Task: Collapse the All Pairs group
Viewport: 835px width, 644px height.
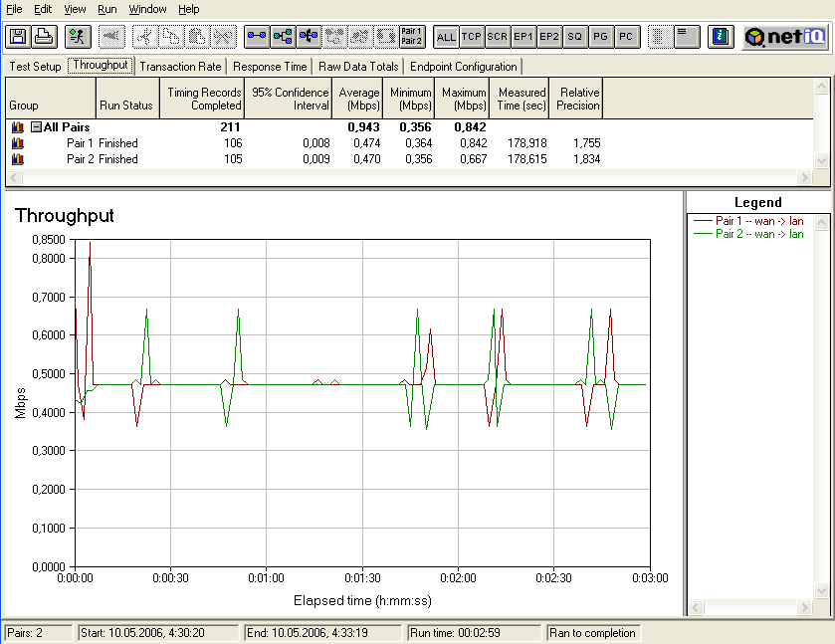Action: click(x=36, y=127)
